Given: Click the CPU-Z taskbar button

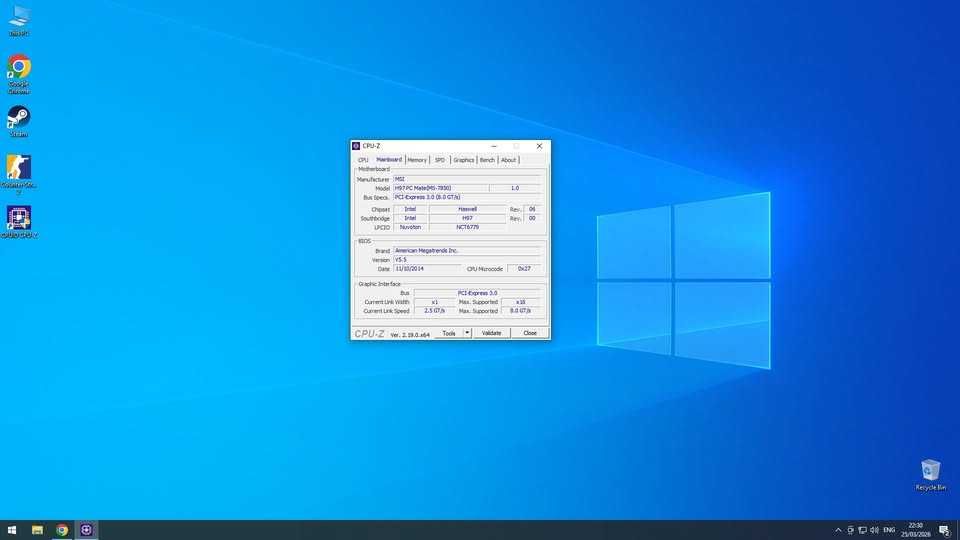Looking at the screenshot, I should click(x=86, y=530).
